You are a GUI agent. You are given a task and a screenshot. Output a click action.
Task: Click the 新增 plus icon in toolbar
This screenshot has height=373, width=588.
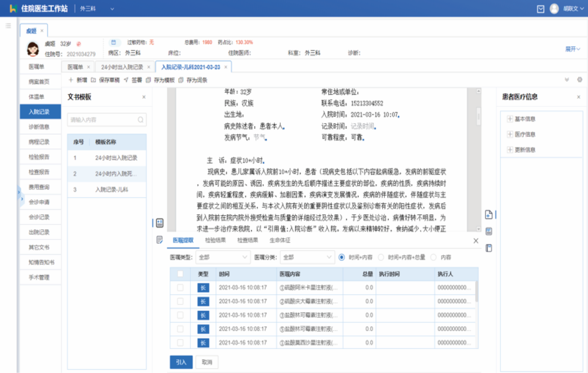pos(71,80)
